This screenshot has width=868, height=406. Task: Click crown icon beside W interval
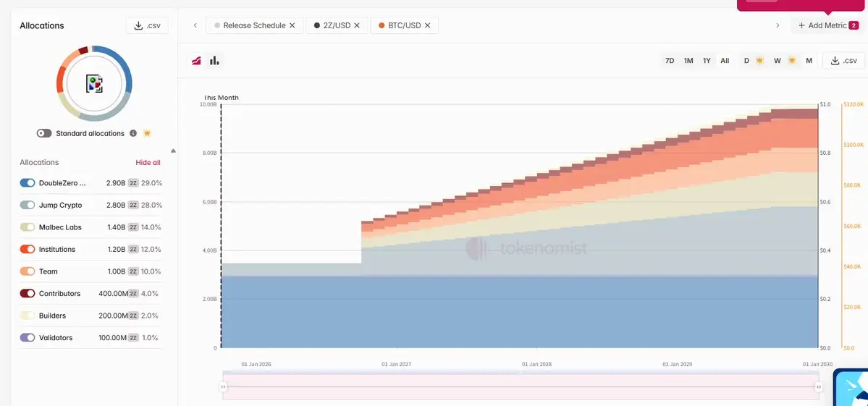pyautogui.click(x=792, y=61)
